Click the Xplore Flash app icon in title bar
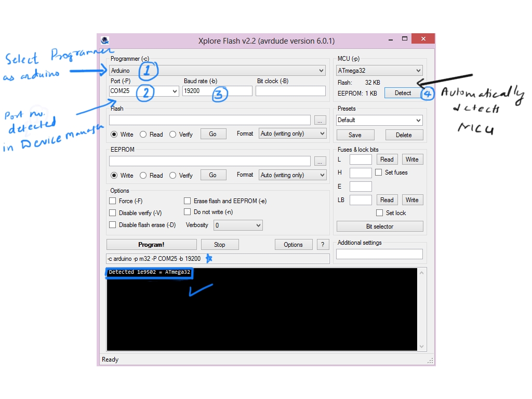 pos(105,41)
